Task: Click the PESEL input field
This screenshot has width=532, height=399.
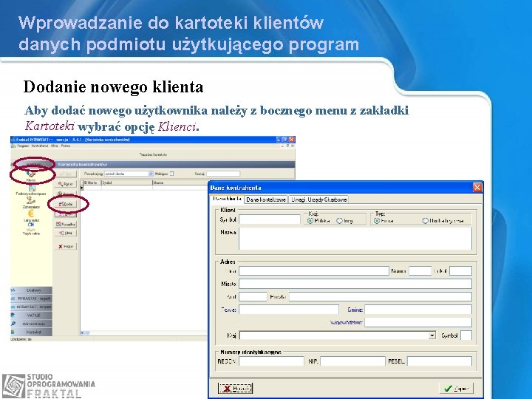Action: click(440, 361)
